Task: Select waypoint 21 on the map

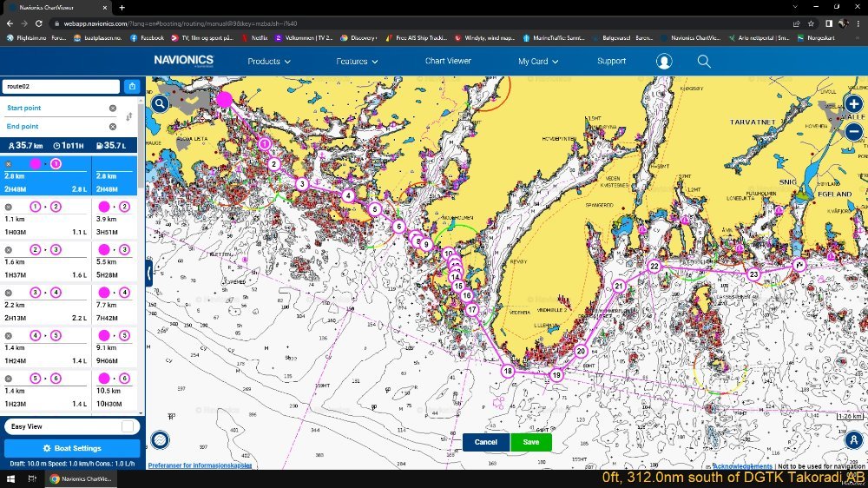Action: coord(618,287)
